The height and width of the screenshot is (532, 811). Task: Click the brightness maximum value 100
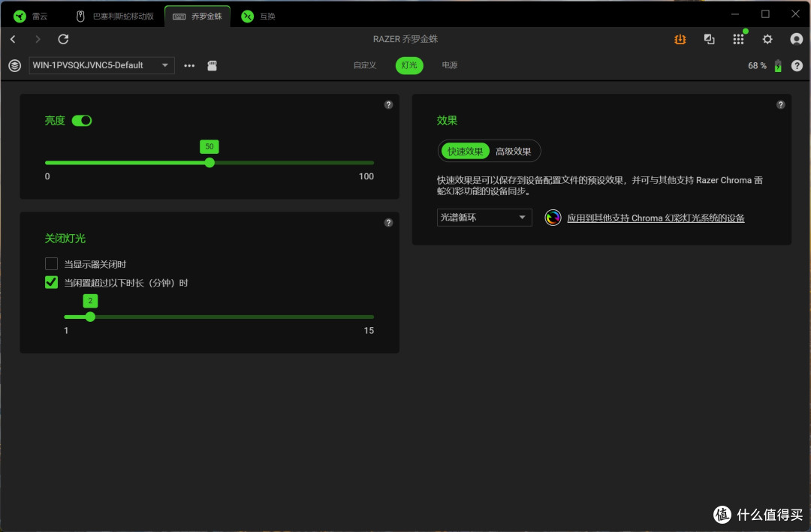(366, 176)
